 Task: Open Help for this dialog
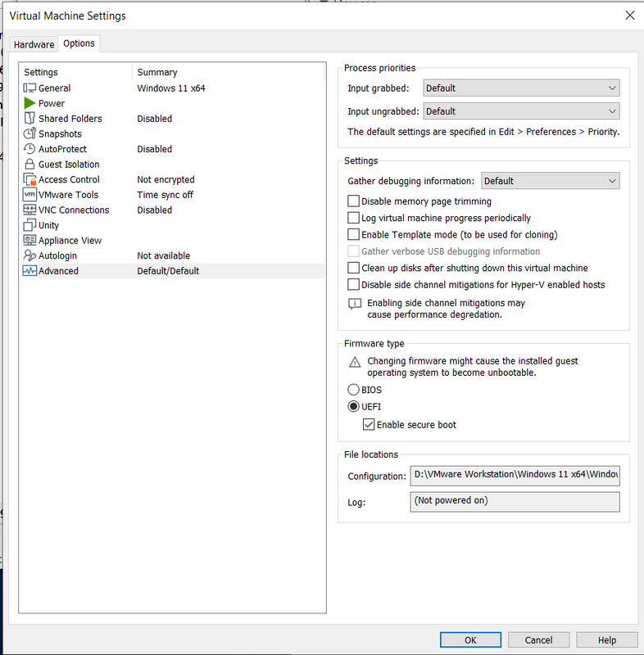click(x=607, y=640)
